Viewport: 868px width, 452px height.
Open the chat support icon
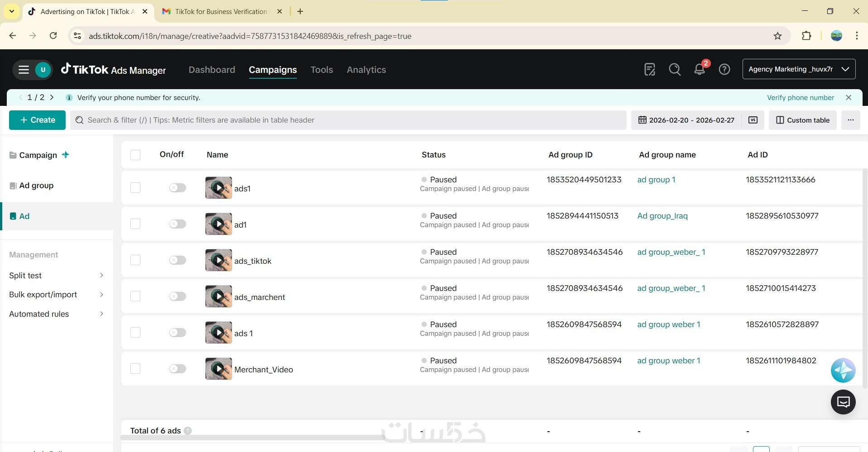pyautogui.click(x=843, y=402)
